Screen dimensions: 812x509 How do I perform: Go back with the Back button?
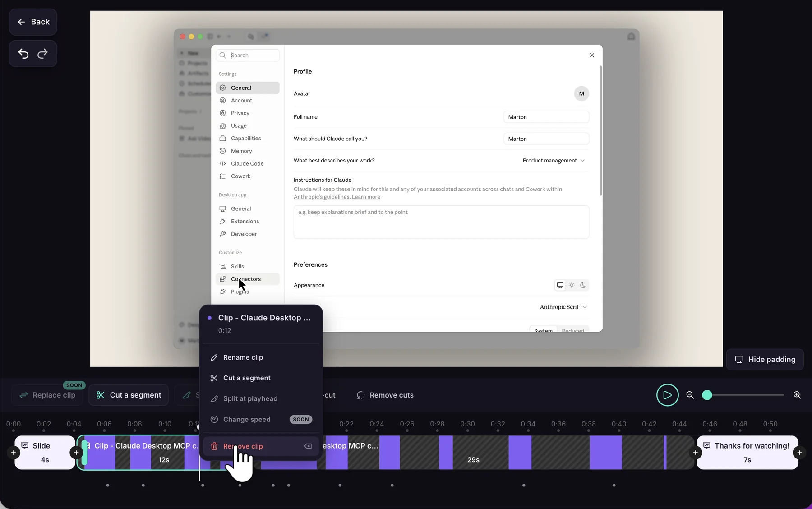coord(33,22)
